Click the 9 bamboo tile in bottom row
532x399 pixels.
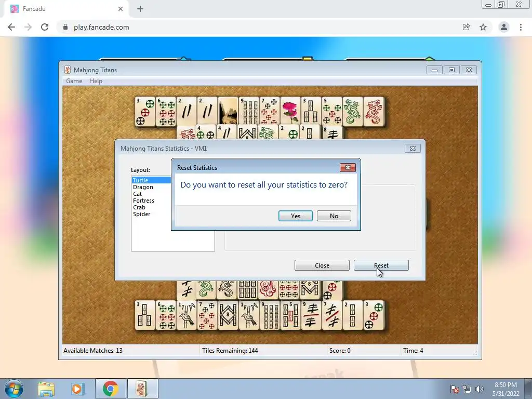(270, 315)
